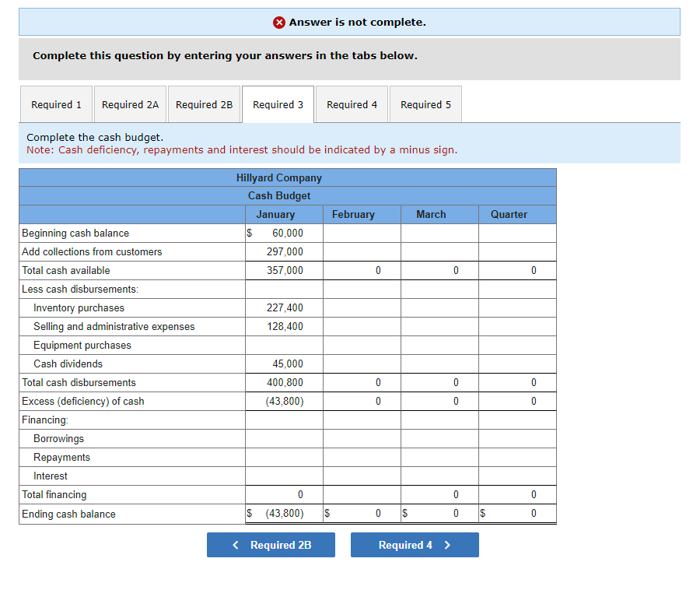The width and height of the screenshot is (700, 597).
Task: Click the dollar sign beside January ending cash balance
Action: [x=250, y=513]
